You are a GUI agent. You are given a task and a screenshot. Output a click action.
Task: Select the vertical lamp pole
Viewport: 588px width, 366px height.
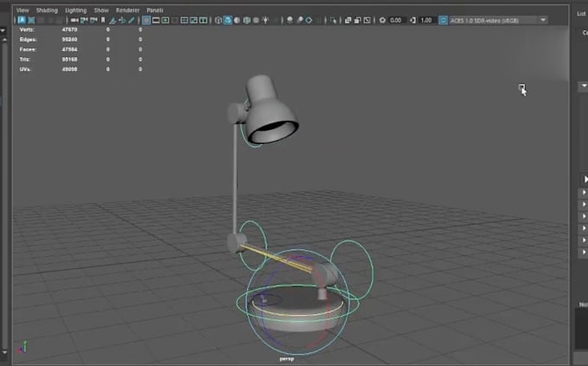pyautogui.click(x=235, y=178)
